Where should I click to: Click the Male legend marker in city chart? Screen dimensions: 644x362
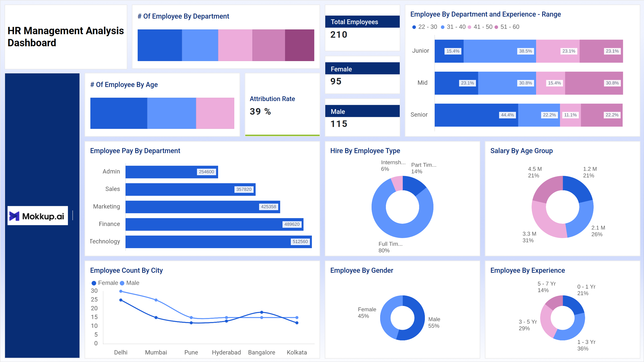tap(122, 283)
